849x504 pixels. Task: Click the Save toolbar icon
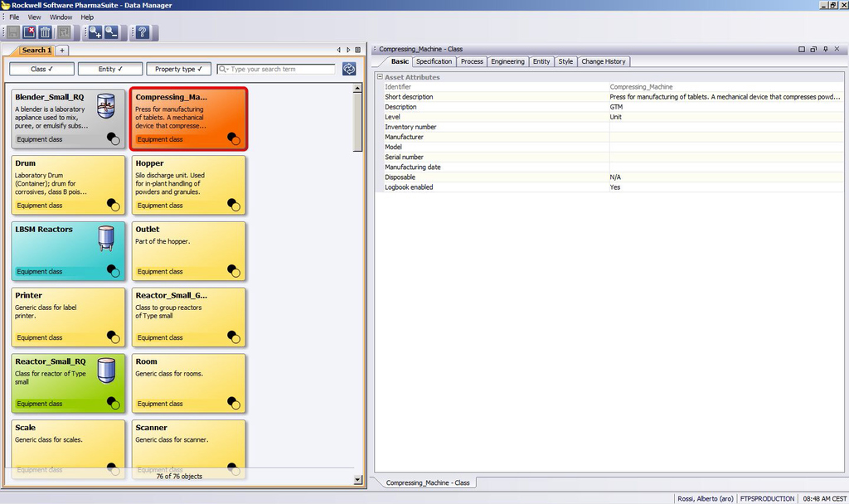pos(13,32)
